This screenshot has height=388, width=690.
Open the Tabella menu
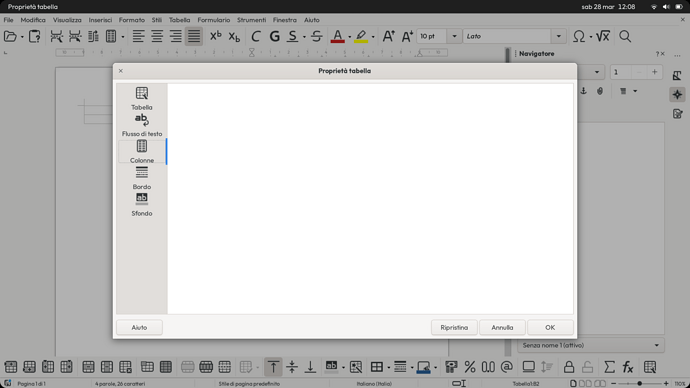point(180,20)
